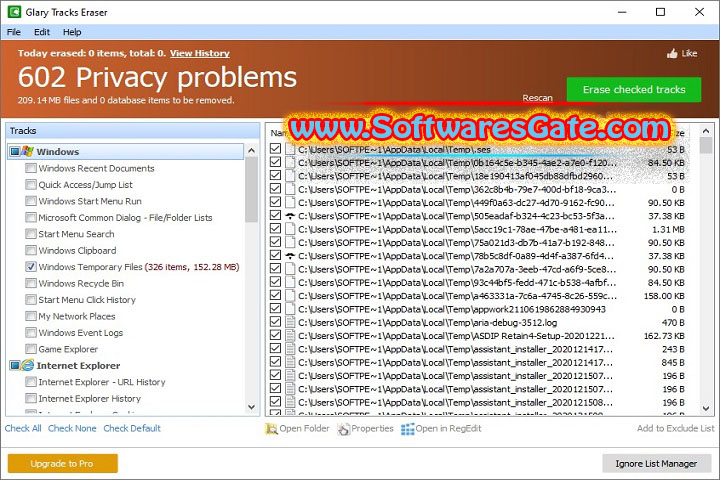Click Add to Exclude List
The width and height of the screenshot is (720, 480).
point(675,429)
